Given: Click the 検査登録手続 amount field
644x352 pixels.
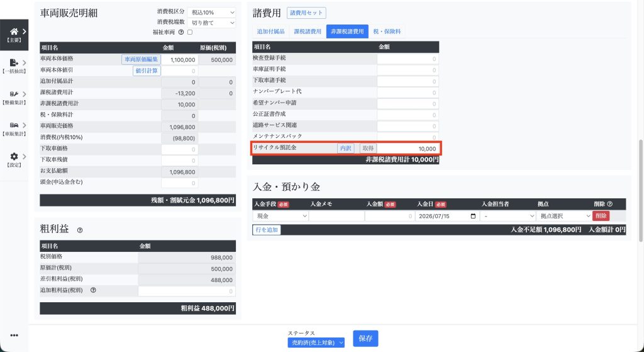Looking at the screenshot, I should tap(408, 59).
